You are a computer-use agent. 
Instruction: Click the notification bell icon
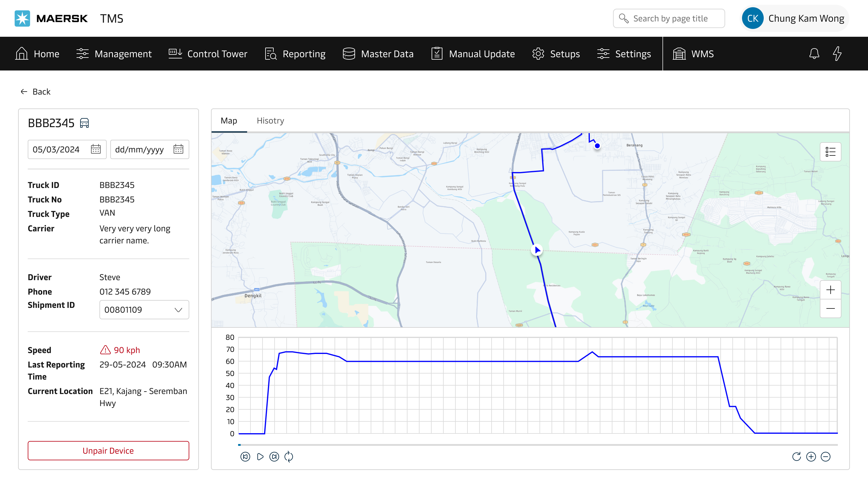click(814, 54)
